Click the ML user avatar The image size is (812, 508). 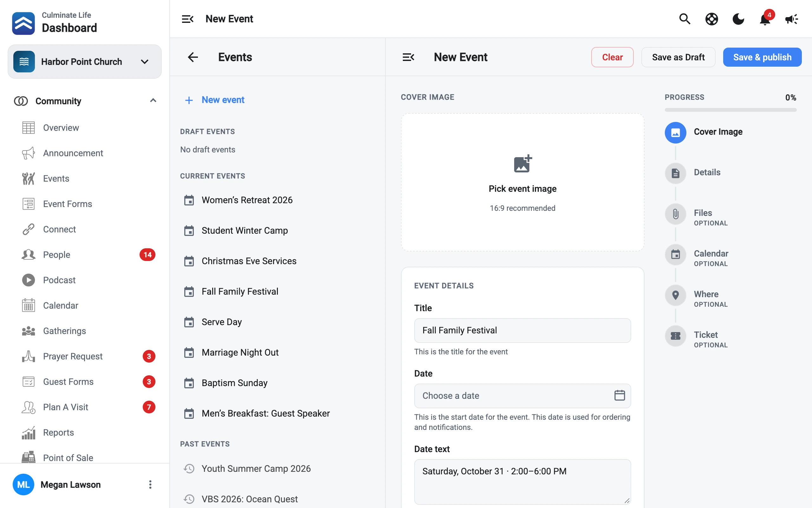[x=23, y=485]
